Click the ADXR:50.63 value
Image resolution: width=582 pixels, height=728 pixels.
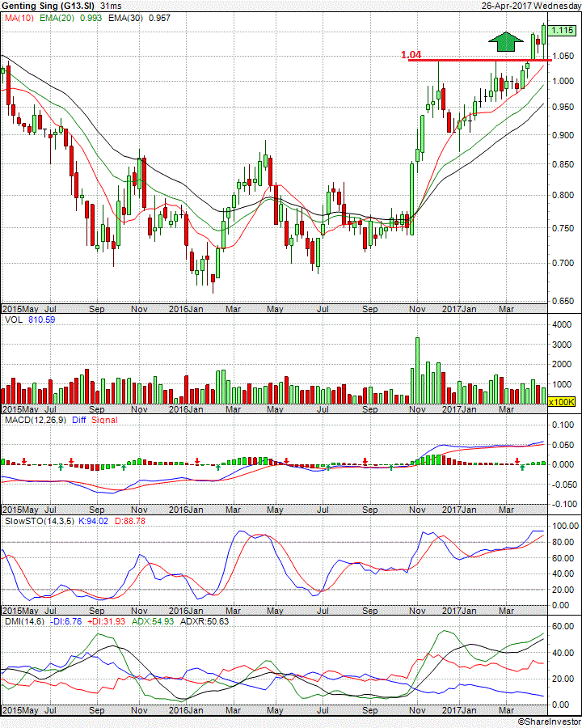(205, 621)
